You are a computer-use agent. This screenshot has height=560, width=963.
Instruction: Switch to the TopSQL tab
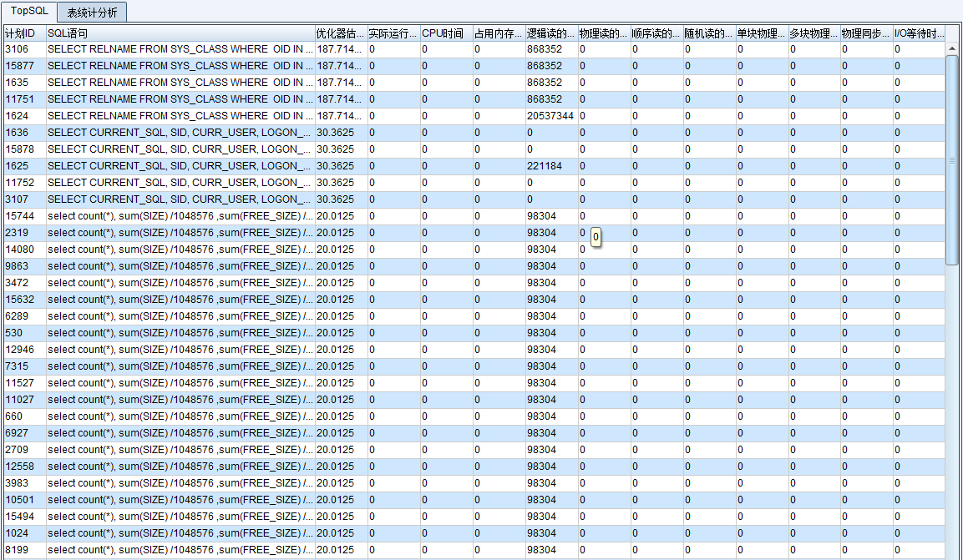pos(29,11)
